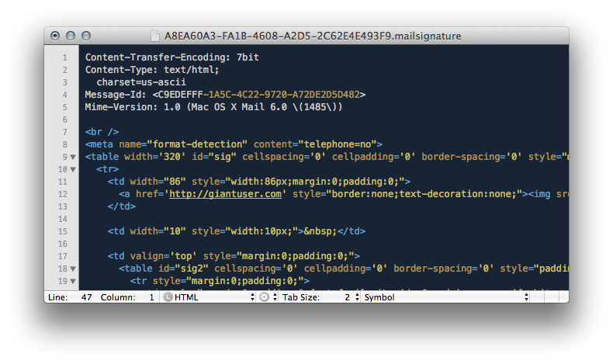The image size is (613, 364).
Task: Open the Symbol navigation dropdown
Action: pos(446,297)
